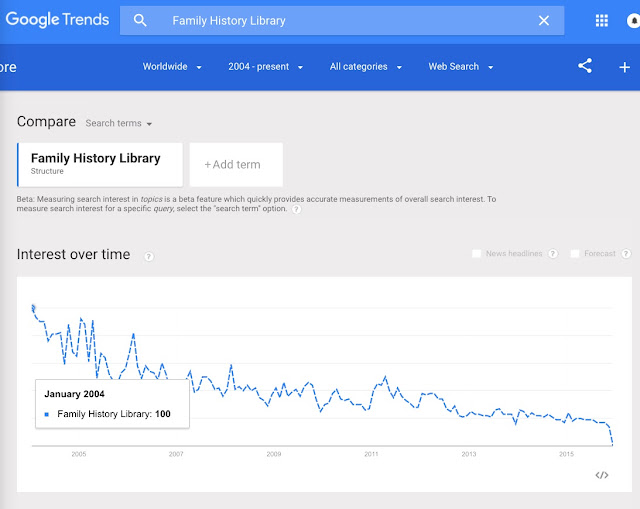
Task: Open the Search terms compare dropdown
Action: [119, 123]
